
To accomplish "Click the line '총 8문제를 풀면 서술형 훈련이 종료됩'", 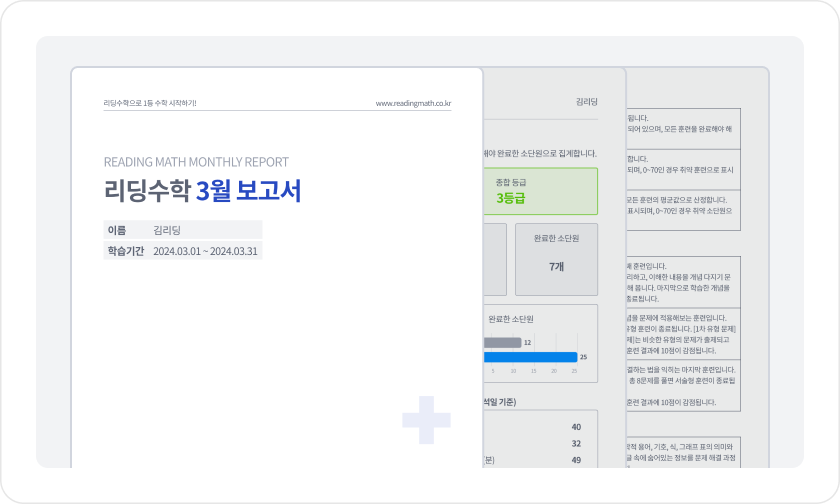I will click(682, 381).
